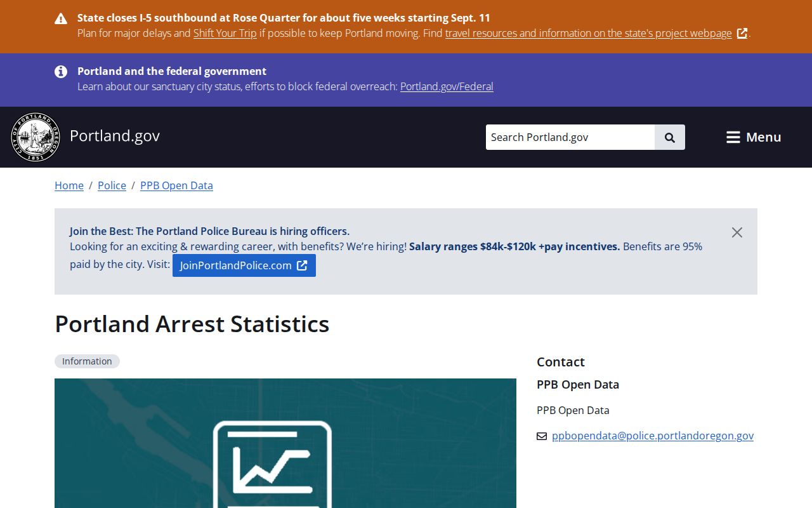
Task: Click the Portland.gov site title
Action: pos(115,136)
